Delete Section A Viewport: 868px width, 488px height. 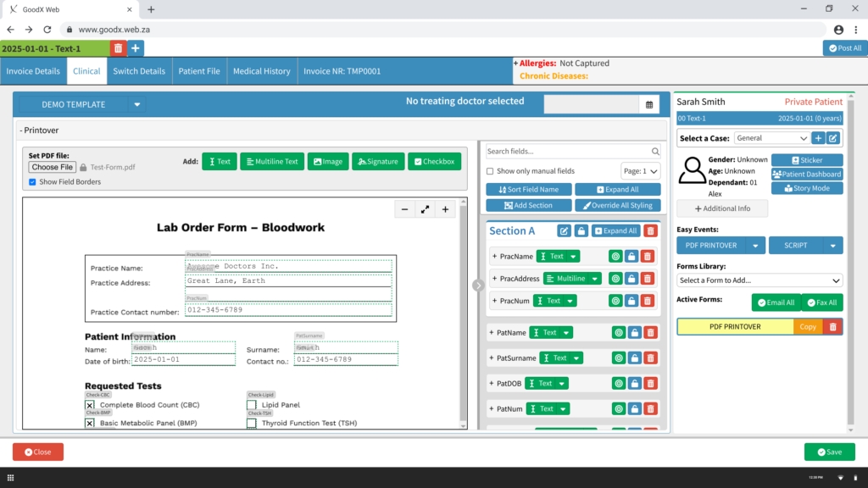click(x=650, y=230)
